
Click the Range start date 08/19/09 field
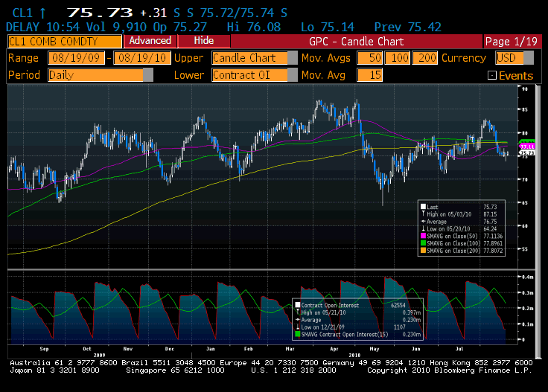click(x=75, y=58)
